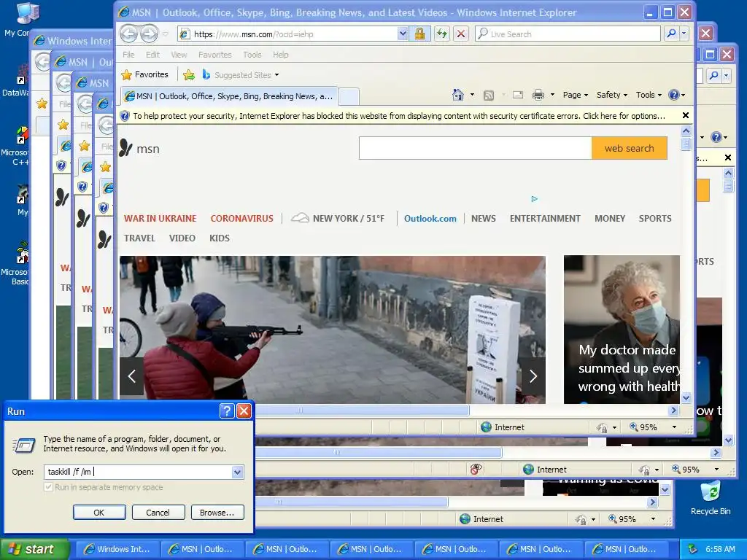
Task: Click the Run dialog help question button
Action: 227,411
